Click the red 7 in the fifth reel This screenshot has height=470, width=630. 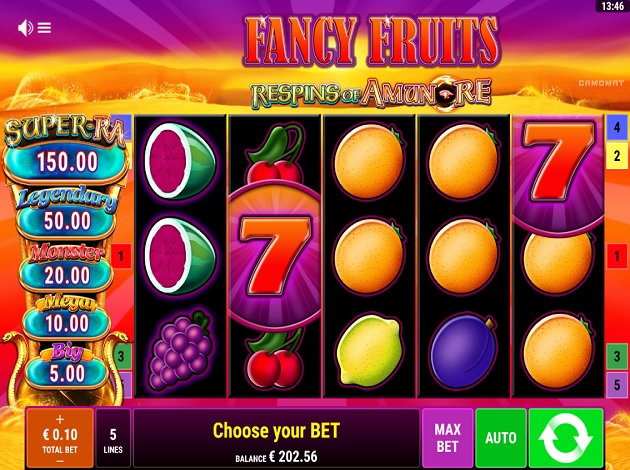tap(558, 161)
